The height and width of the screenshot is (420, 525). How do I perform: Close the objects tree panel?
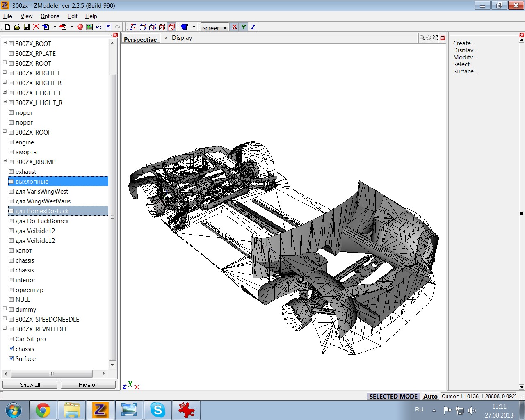point(115,35)
